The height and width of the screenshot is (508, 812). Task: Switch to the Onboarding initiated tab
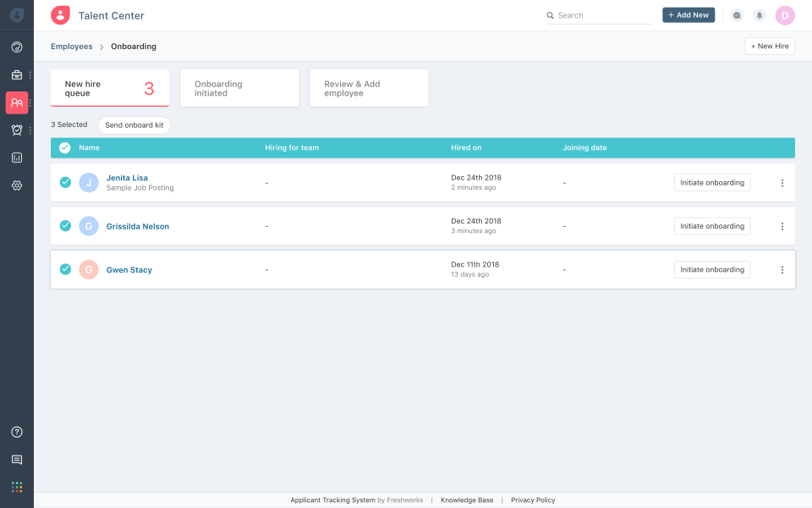(x=239, y=88)
